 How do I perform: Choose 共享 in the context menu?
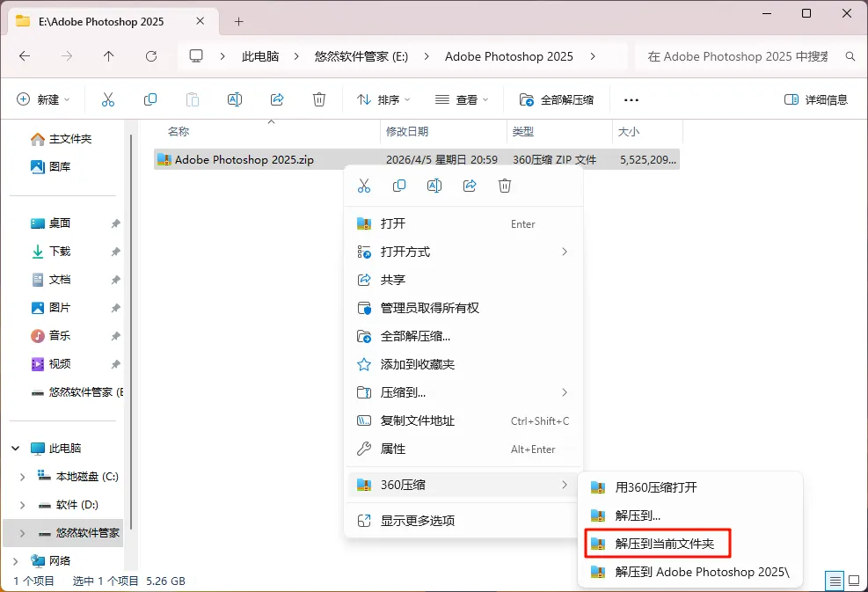[x=463, y=280]
